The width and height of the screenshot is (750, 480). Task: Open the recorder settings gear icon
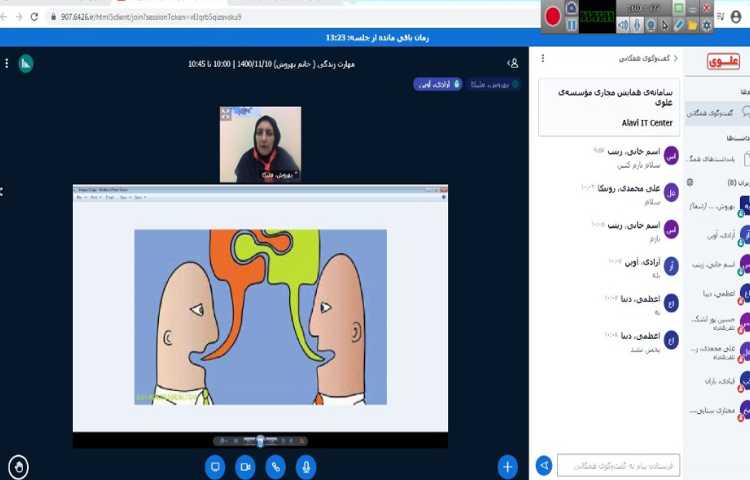pyautogui.click(x=707, y=25)
